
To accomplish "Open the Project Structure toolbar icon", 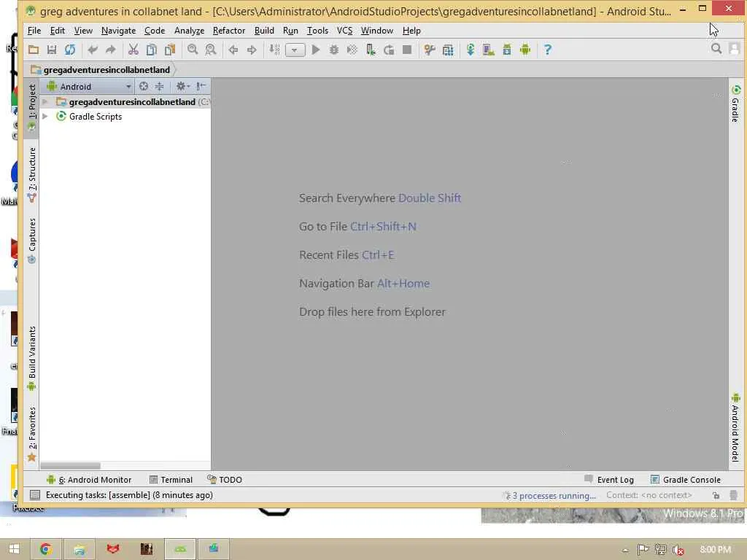I will coord(448,50).
